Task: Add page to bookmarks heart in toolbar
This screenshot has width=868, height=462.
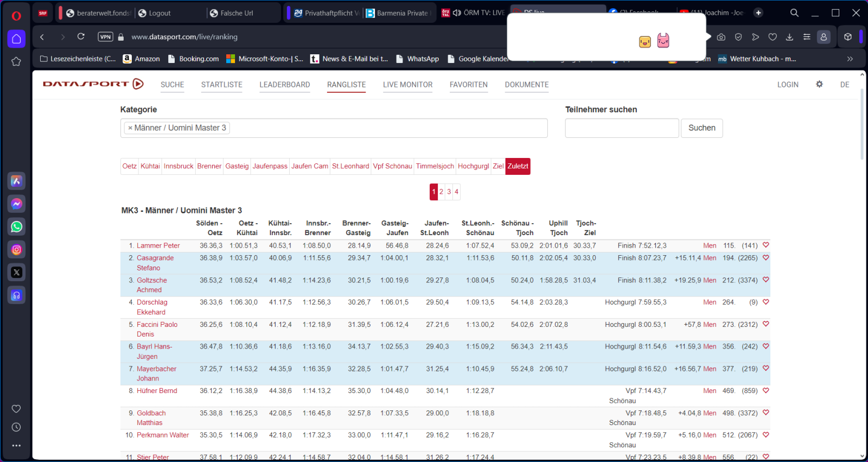Action: point(773,37)
